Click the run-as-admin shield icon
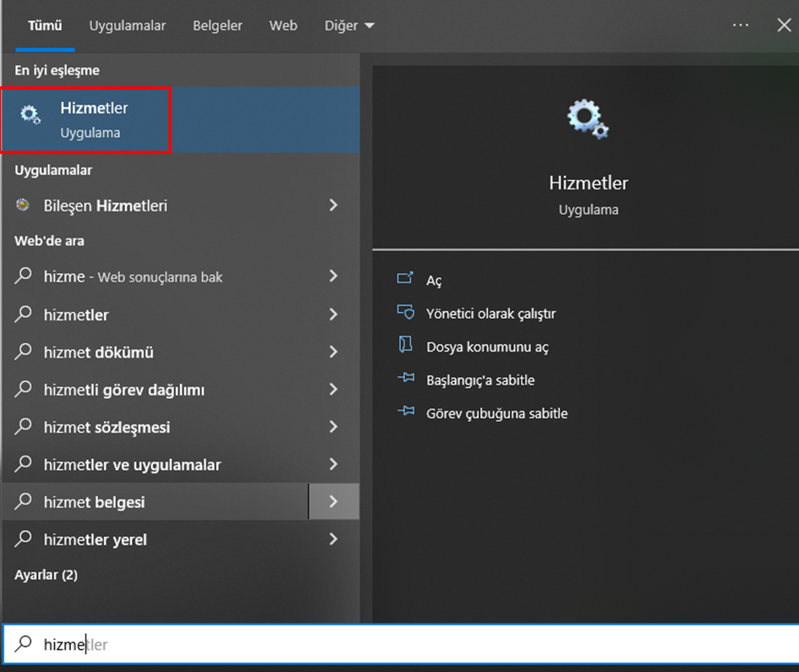 click(406, 311)
